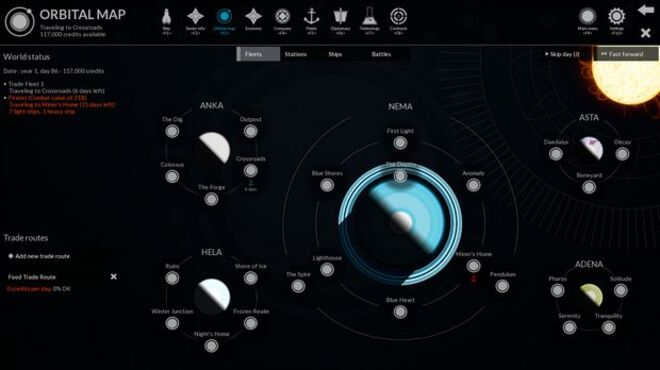Delete the Food Trade Route
Screen dimensions: 660x370
pyautogui.click(x=113, y=277)
